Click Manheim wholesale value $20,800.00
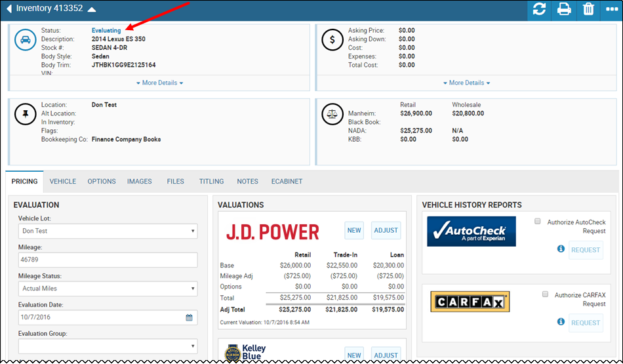623x364 pixels. click(x=468, y=113)
